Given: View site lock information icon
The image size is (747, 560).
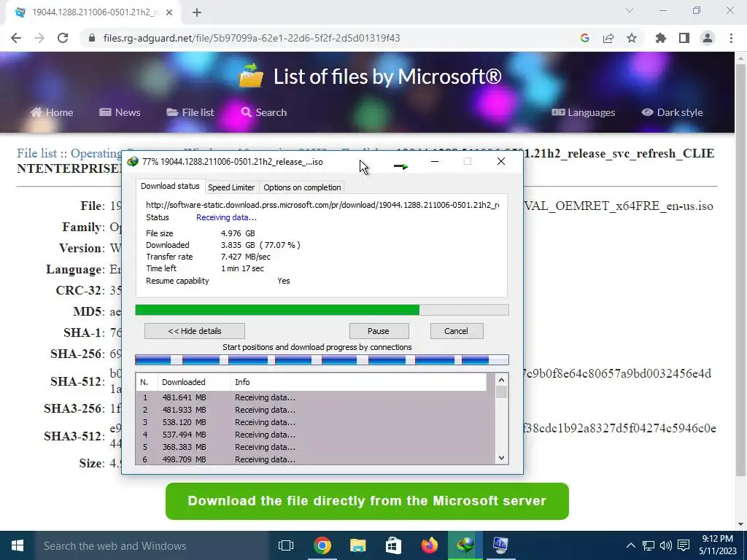Looking at the screenshot, I should click(92, 38).
